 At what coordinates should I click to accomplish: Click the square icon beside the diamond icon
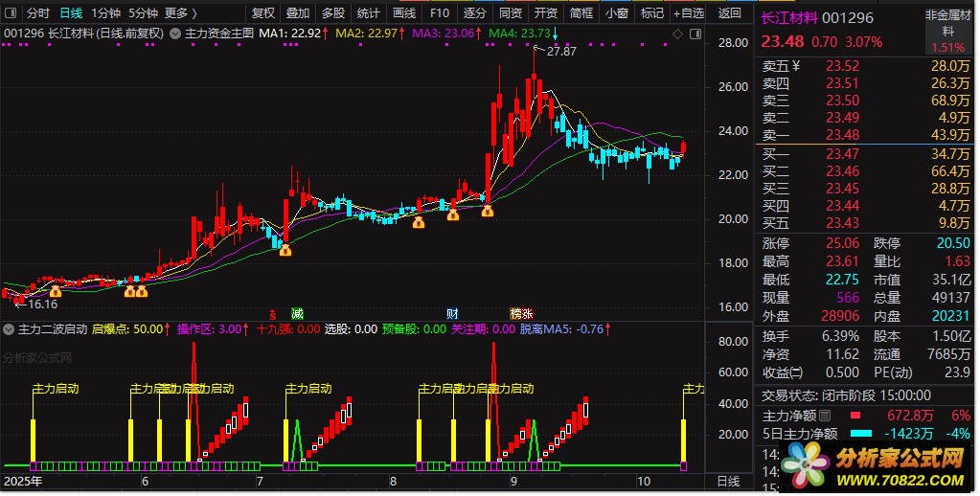click(x=695, y=34)
